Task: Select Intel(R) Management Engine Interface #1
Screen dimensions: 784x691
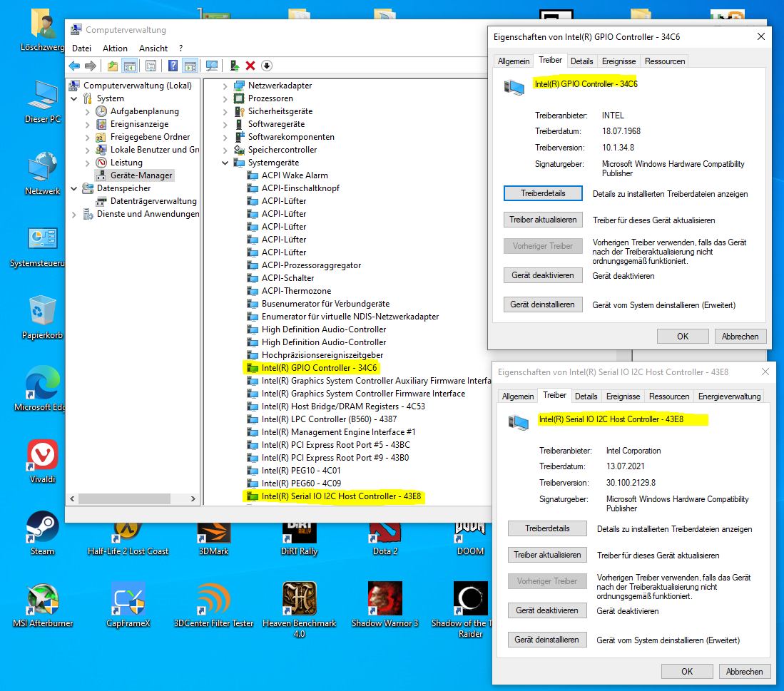Action: point(338,432)
